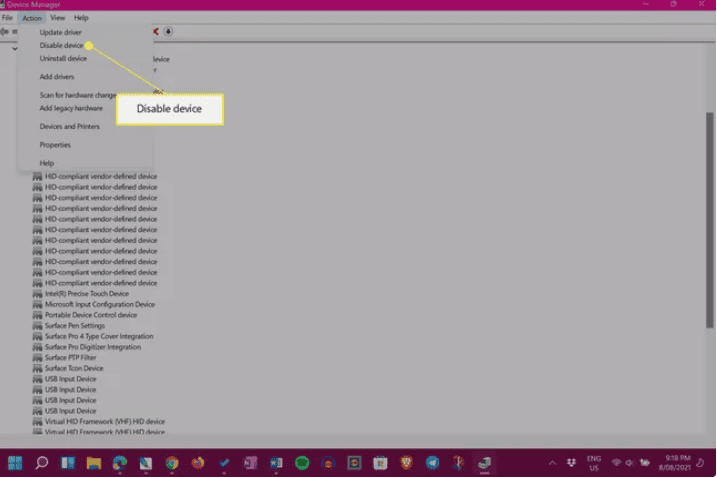Click the red X uninstall toolbar icon
Image resolution: width=717 pixels, height=478 pixels.
pos(156,31)
